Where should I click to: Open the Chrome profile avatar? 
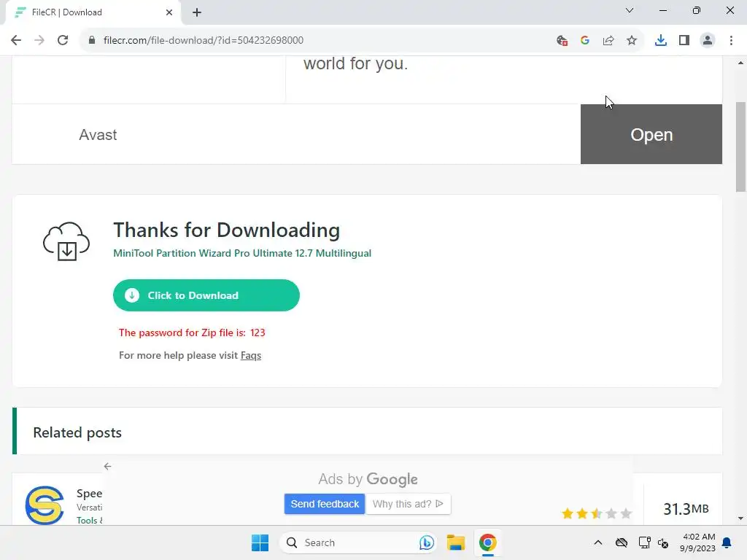click(x=708, y=41)
